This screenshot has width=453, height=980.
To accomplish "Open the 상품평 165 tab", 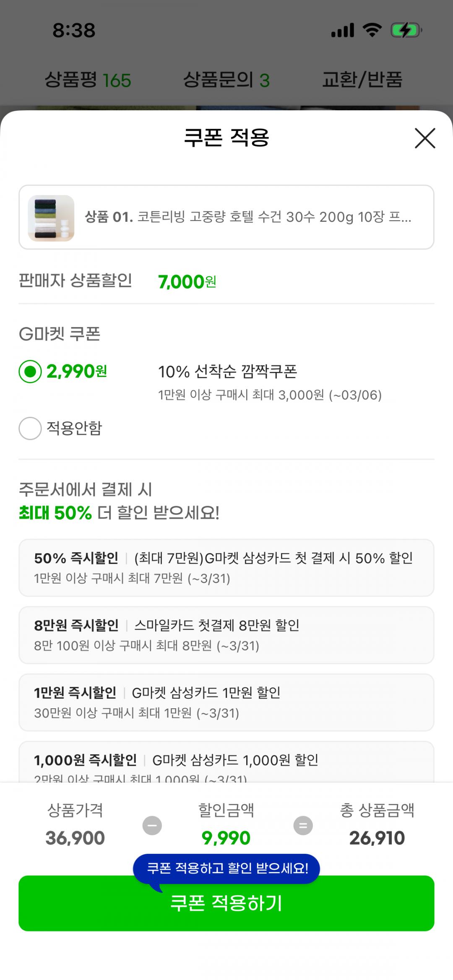I will [x=88, y=80].
